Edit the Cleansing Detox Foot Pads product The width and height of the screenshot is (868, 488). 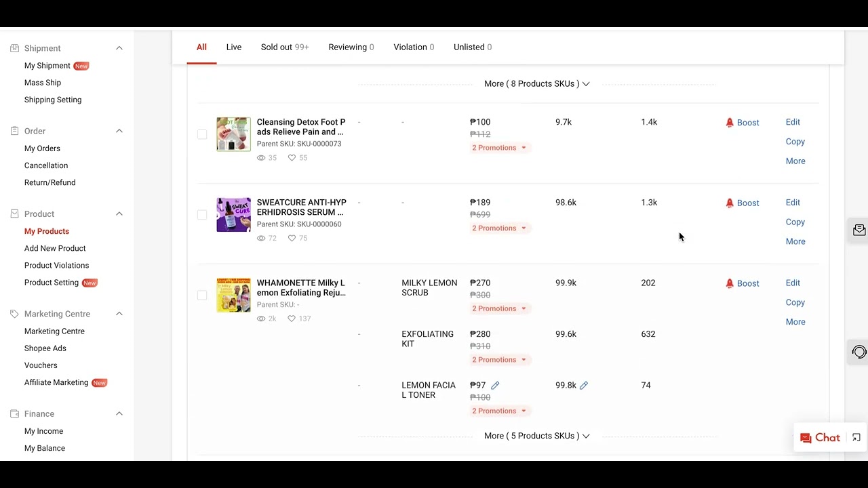click(793, 122)
